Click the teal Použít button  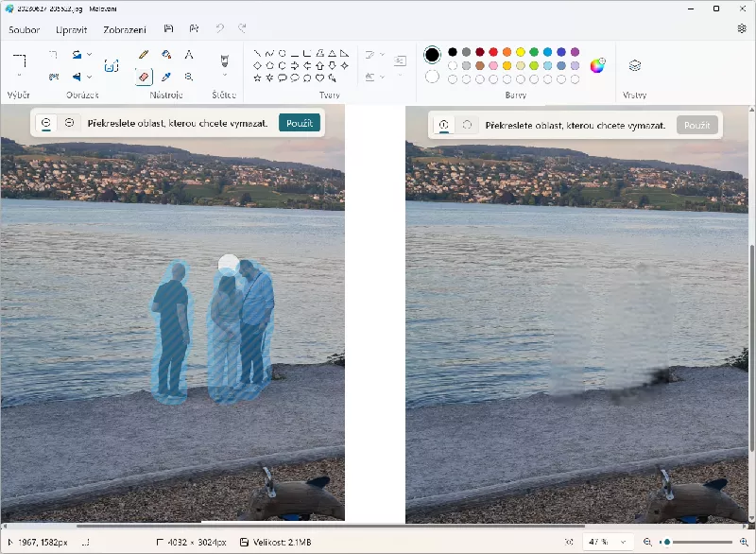click(300, 123)
